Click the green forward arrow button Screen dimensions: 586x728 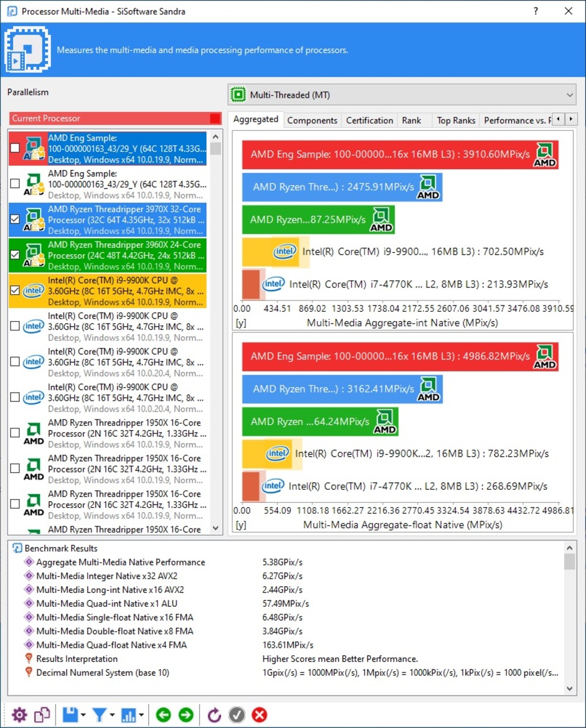[x=186, y=715]
